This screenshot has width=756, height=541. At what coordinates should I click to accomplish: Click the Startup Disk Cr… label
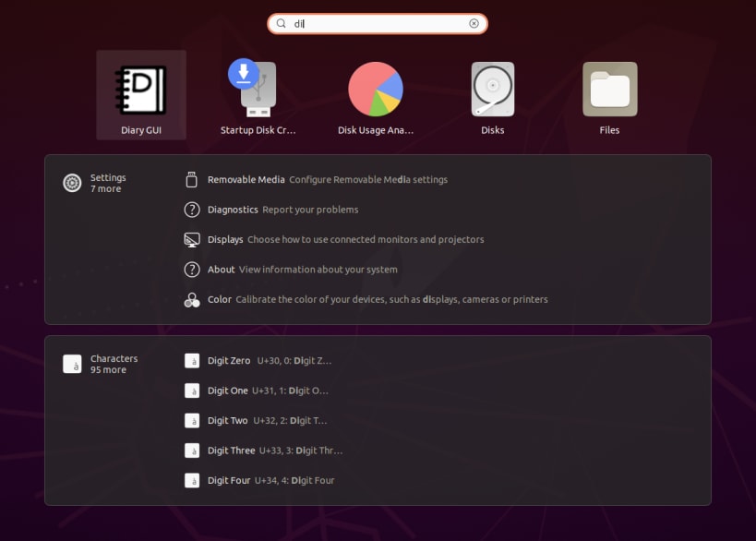(x=258, y=130)
